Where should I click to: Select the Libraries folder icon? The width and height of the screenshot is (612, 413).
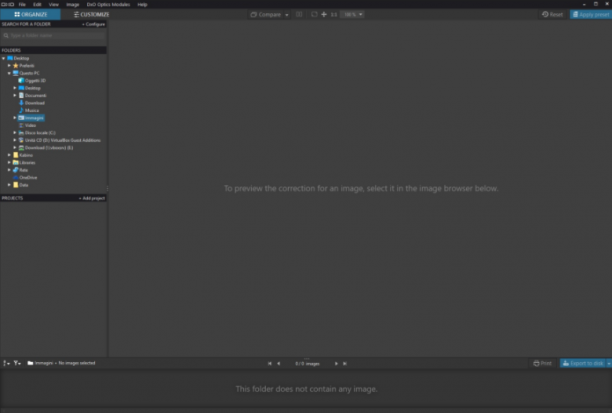click(16, 162)
